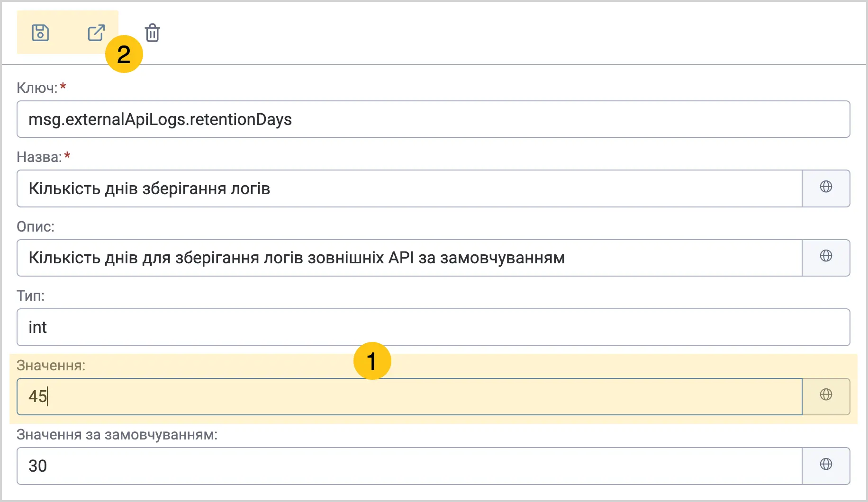Click the "Ключ:" field label

click(x=37, y=88)
